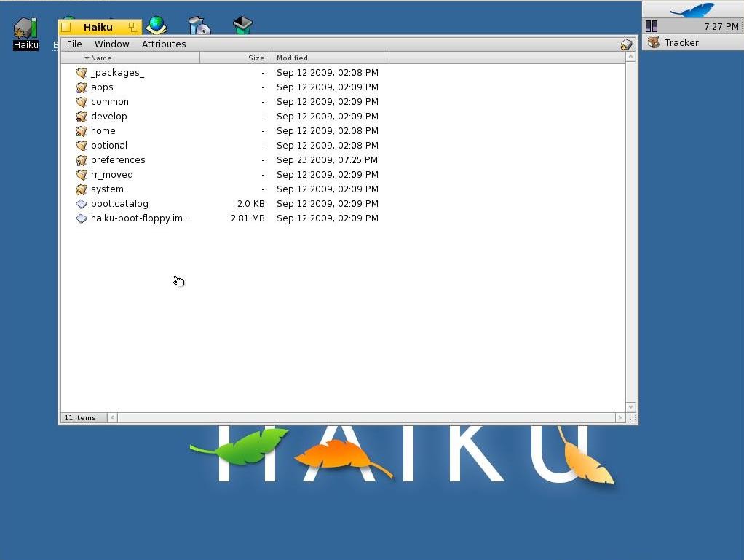
Task: Select the common folder name
Action: (x=110, y=101)
